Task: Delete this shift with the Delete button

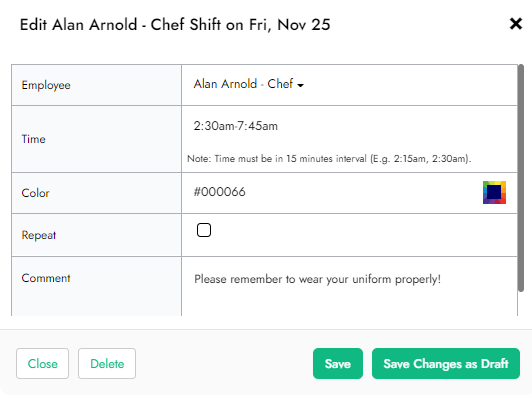Action: (107, 363)
